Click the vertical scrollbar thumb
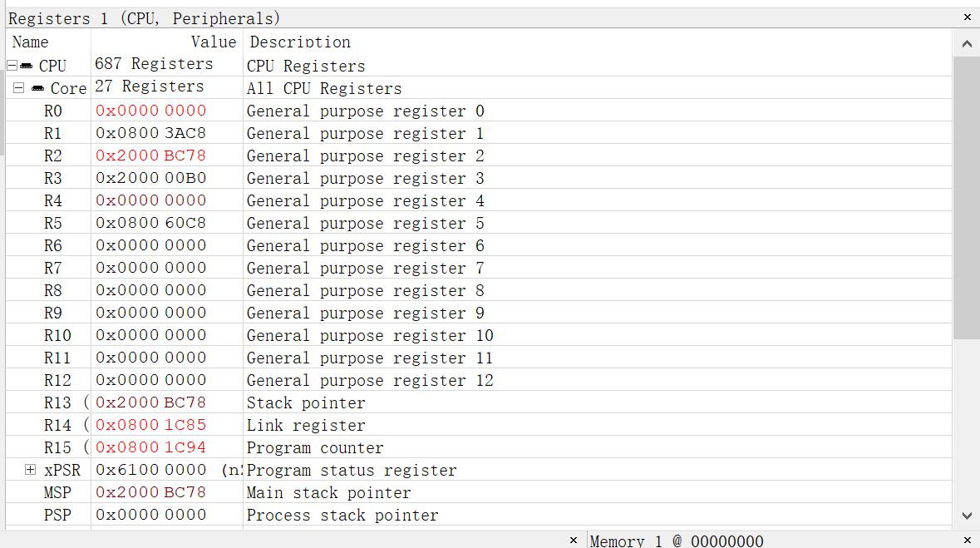Viewport: 980px width, 548px height. coord(966,198)
